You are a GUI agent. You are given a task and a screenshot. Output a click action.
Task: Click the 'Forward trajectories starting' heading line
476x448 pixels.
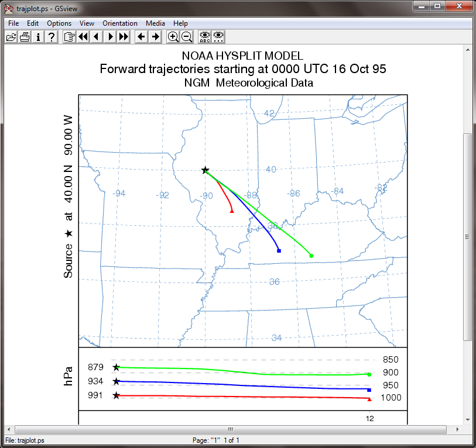pos(243,69)
